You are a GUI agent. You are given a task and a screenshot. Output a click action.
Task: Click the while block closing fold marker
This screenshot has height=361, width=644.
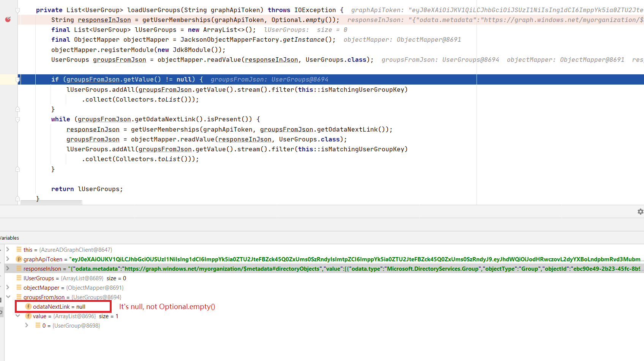click(17, 169)
